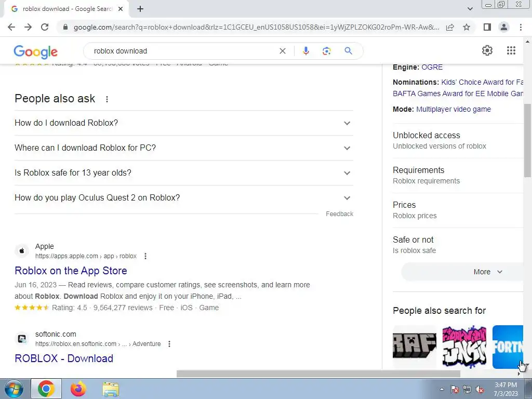Click the muted volume tray icon
The width and height of the screenshot is (532, 399).
[x=480, y=390]
